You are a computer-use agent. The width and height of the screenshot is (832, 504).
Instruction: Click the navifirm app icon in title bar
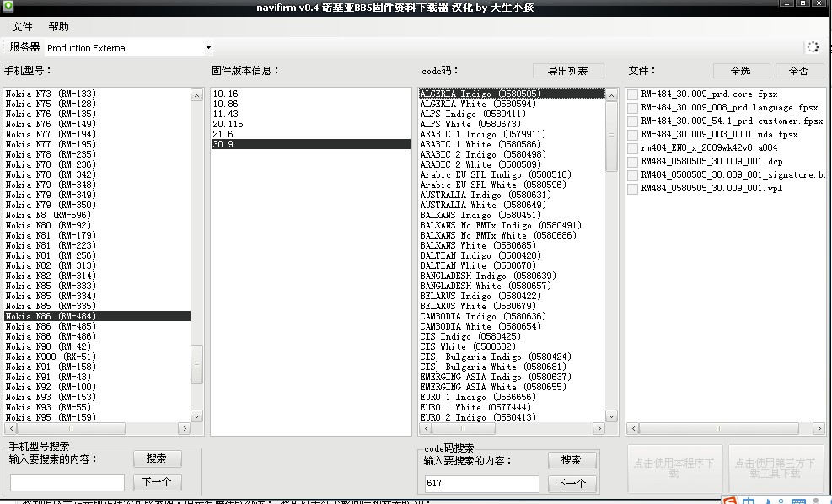pos(8,7)
